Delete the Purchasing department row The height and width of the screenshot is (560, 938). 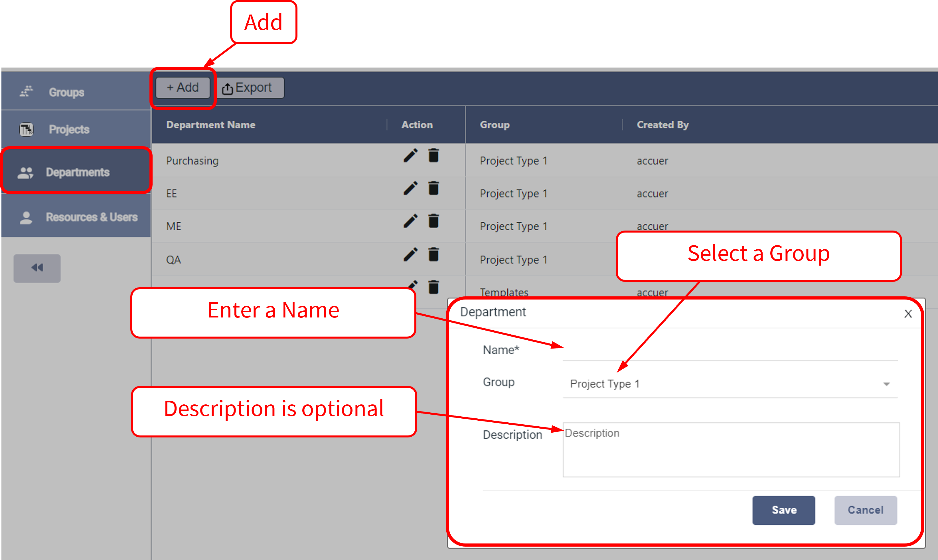click(x=433, y=156)
